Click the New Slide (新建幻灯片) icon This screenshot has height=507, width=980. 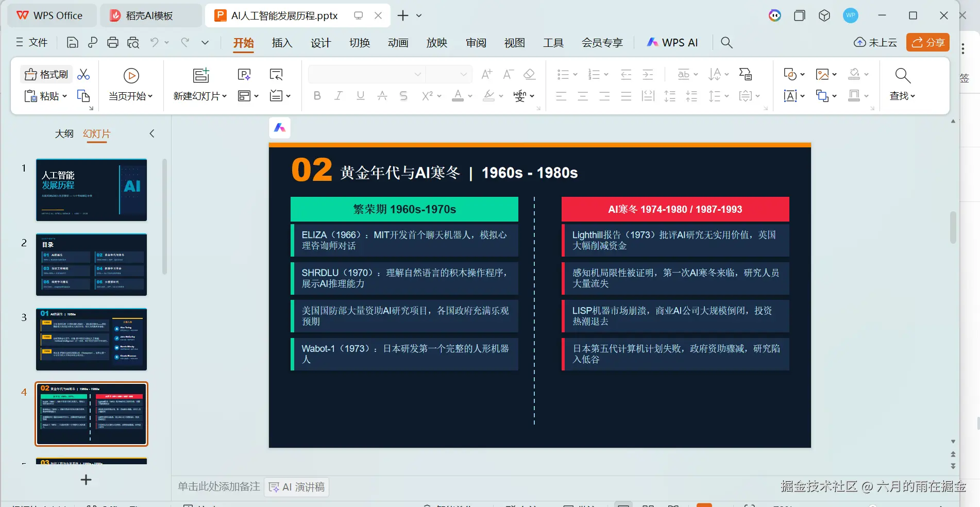[x=201, y=75]
